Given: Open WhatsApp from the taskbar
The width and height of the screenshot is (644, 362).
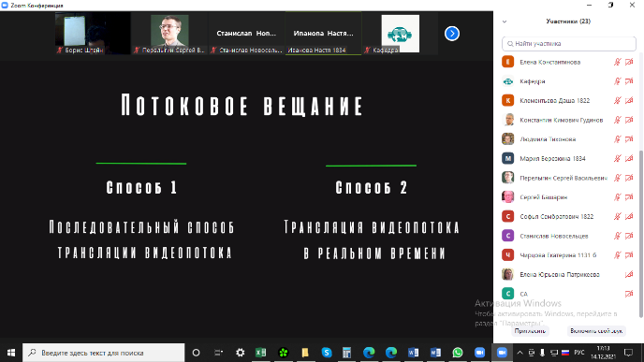Looking at the screenshot, I should [x=458, y=353].
